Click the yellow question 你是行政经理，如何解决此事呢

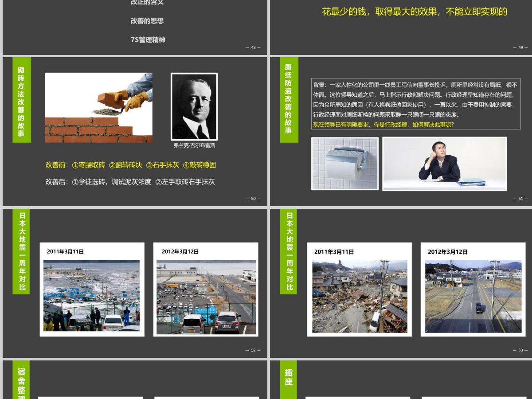pos(383,125)
